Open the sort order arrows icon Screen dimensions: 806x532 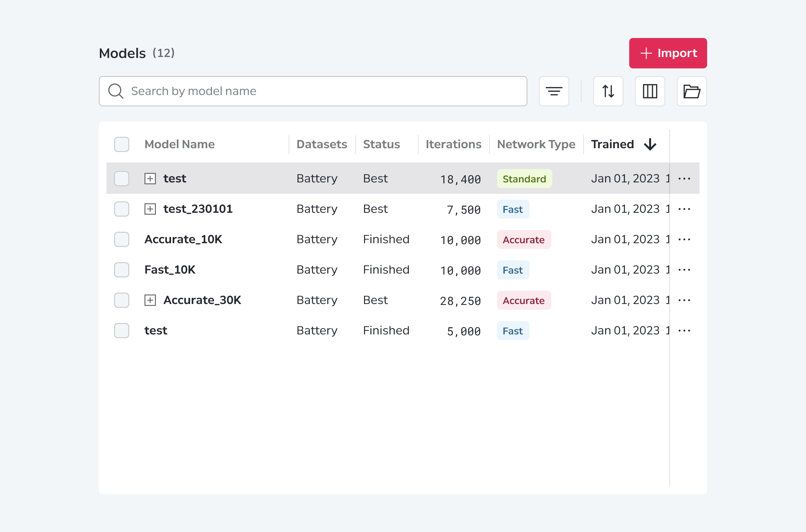608,91
